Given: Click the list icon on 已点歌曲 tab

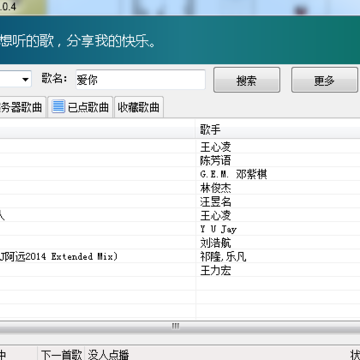Looking at the screenshot, I should click(58, 107).
